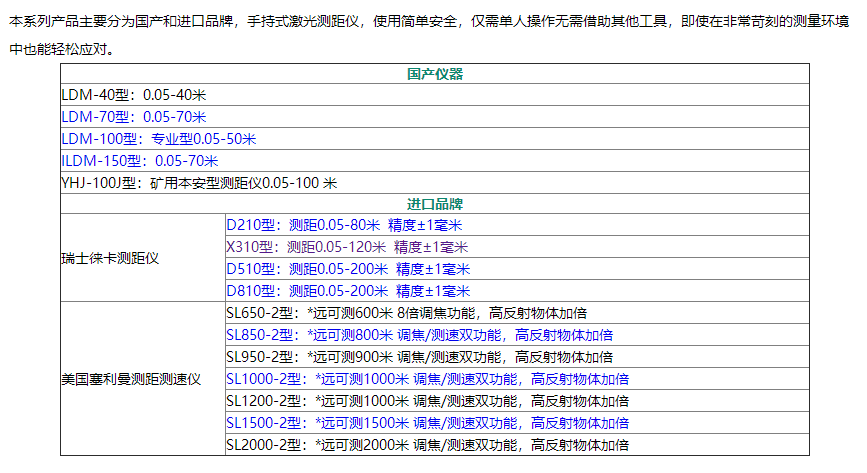Click the 国产仪器 section header
This screenshot has height=473, width=867.
click(x=435, y=74)
